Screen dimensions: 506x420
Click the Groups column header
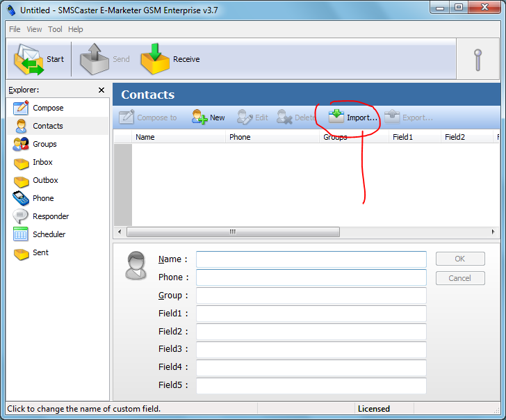tap(354, 137)
